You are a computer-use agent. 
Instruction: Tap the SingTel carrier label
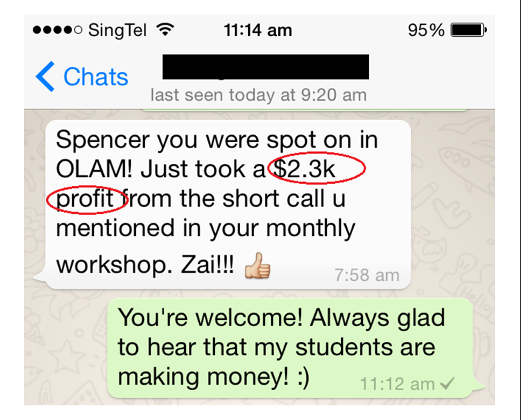(117, 31)
